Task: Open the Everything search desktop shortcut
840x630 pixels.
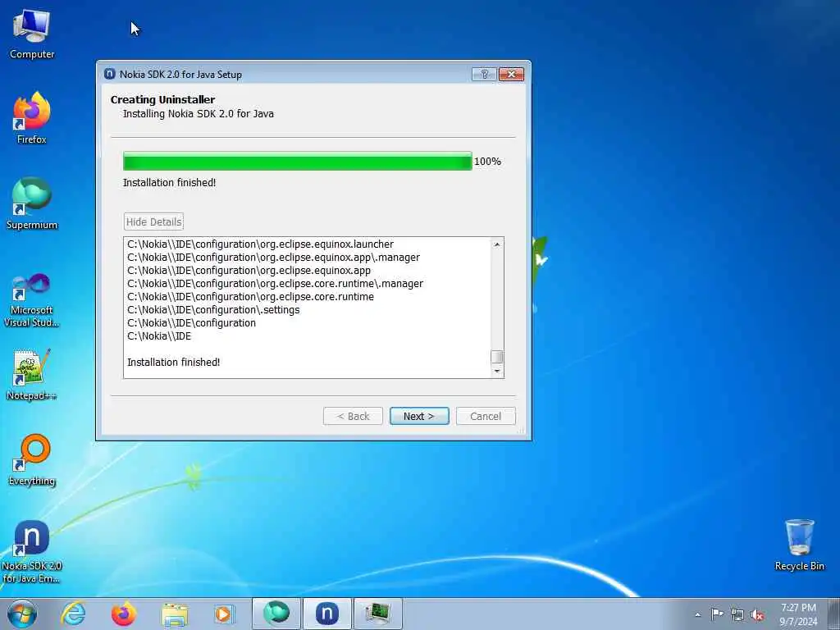Action: click(x=32, y=459)
